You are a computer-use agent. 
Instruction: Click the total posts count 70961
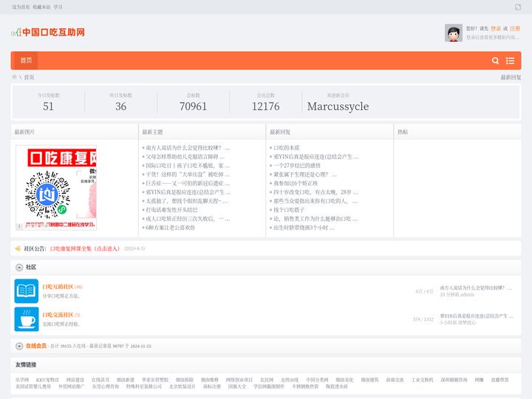coord(193,106)
